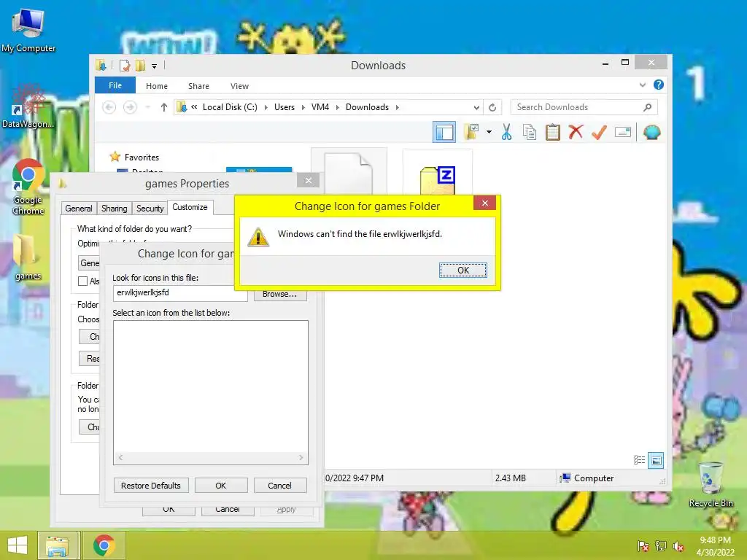Open Chrome from the taskbar

click(104, 545)
